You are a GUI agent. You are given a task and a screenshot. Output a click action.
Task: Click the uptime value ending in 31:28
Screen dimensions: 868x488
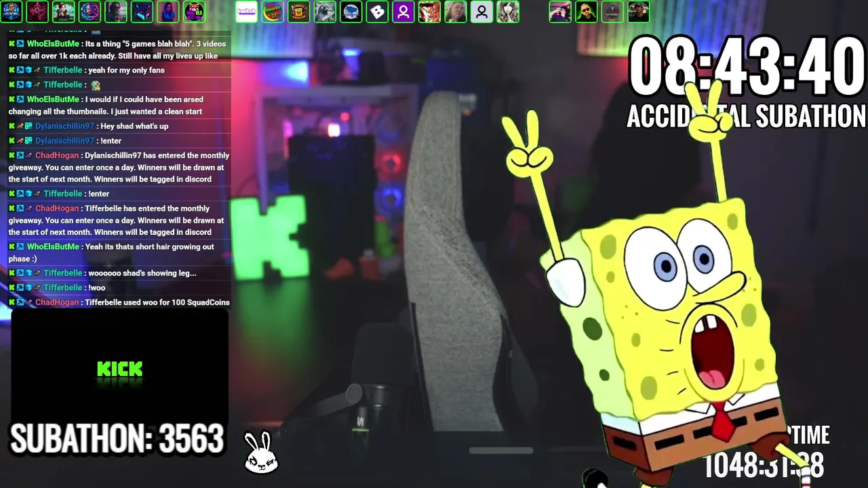point(764,466)
